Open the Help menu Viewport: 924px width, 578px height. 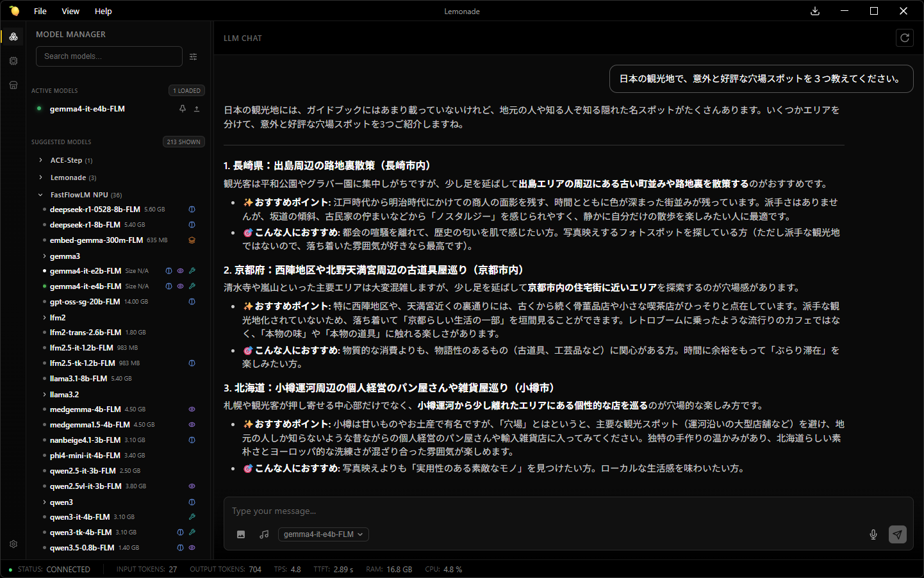(x=103, y=11)
